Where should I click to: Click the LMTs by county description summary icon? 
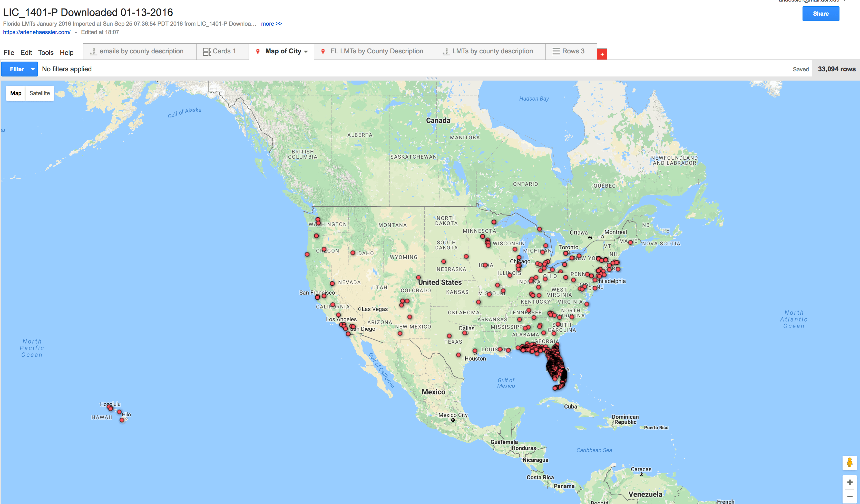[446, 51]
